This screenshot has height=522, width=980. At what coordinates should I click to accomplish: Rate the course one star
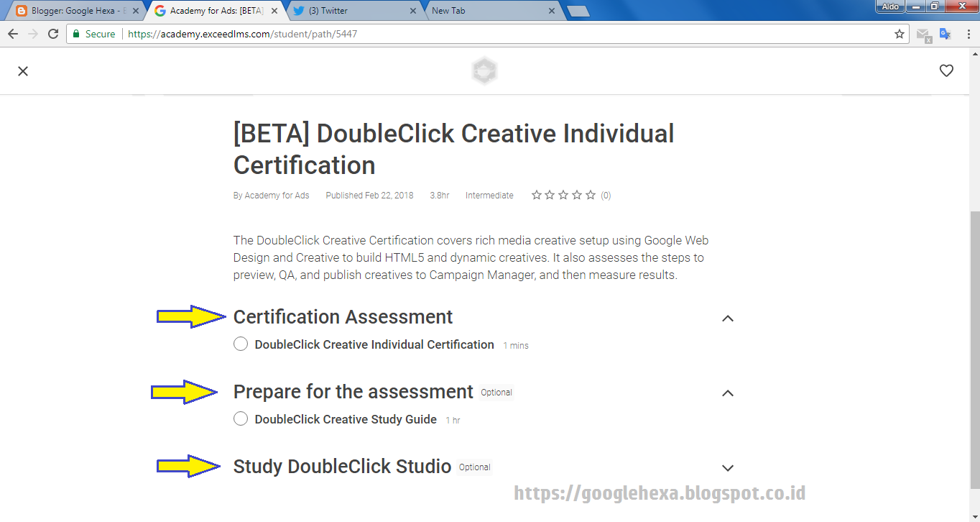536,195
